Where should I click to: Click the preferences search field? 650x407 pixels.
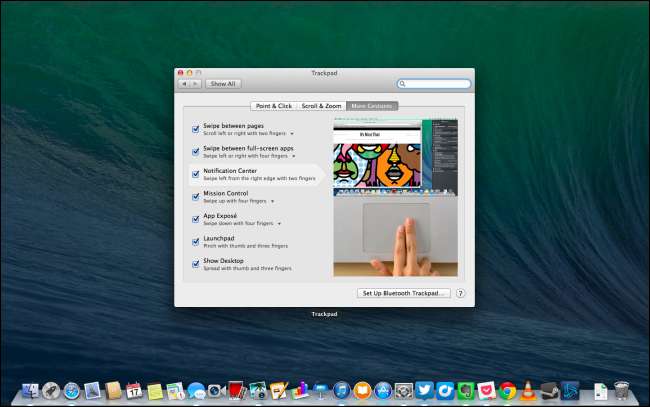point(435,84)
